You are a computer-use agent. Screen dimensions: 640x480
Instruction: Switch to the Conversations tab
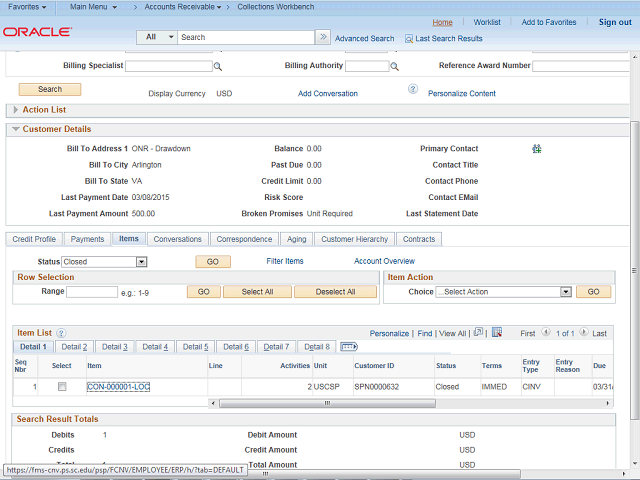click(x=177, y=239)
